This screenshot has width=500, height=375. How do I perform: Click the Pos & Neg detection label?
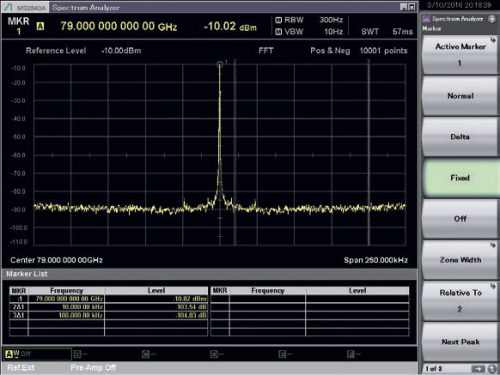(330, 51)
